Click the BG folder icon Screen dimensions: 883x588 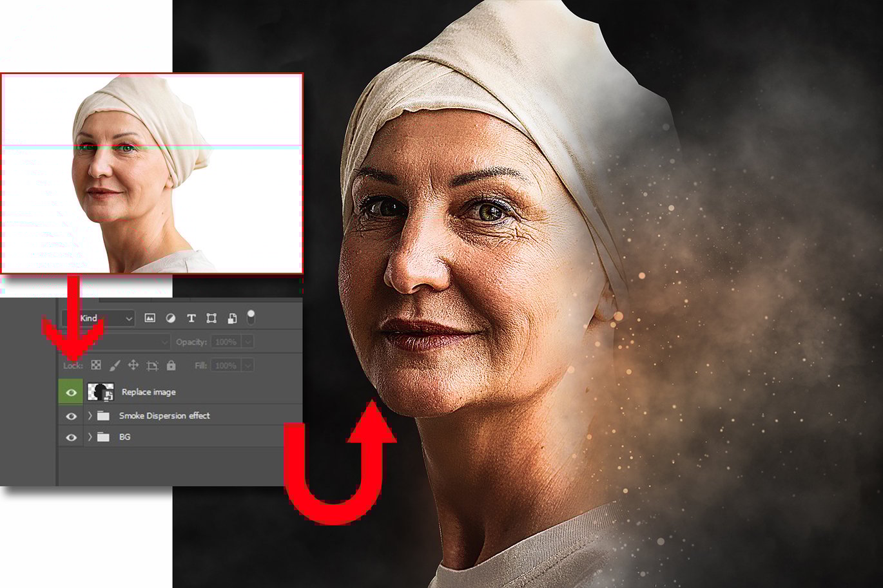click(x=103, y=437)
